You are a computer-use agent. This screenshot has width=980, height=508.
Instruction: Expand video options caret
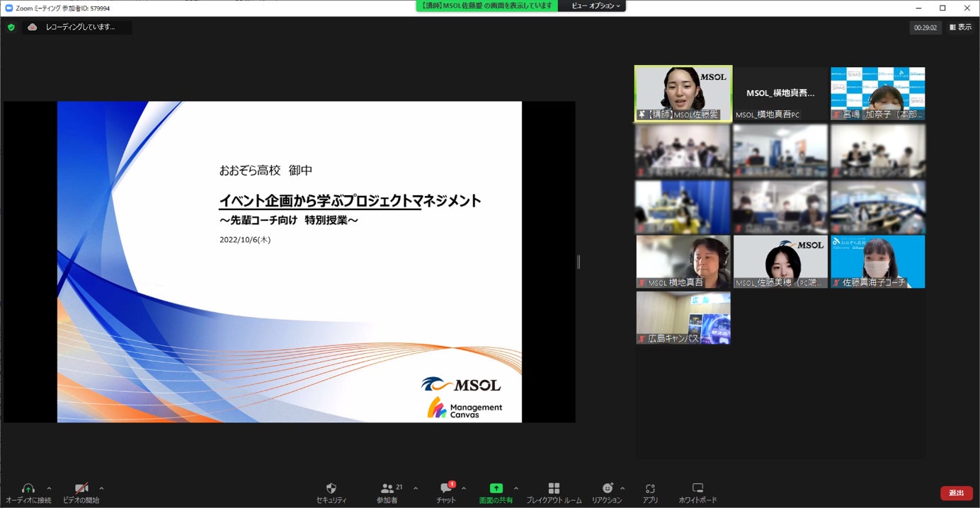pyautogui.click(x=101, y=488)
